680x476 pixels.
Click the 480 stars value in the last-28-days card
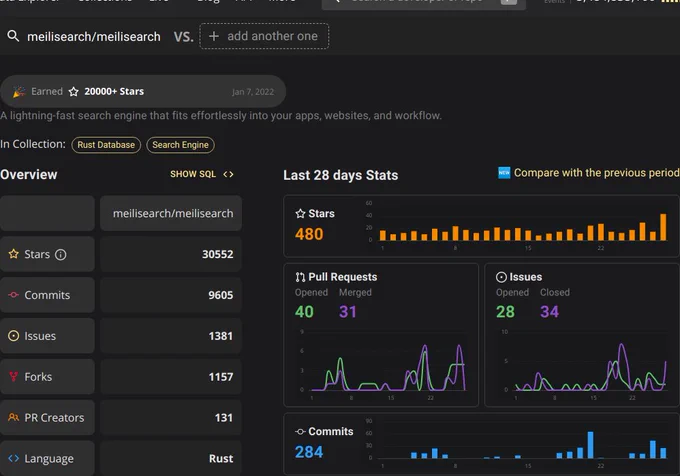[309, 234]
